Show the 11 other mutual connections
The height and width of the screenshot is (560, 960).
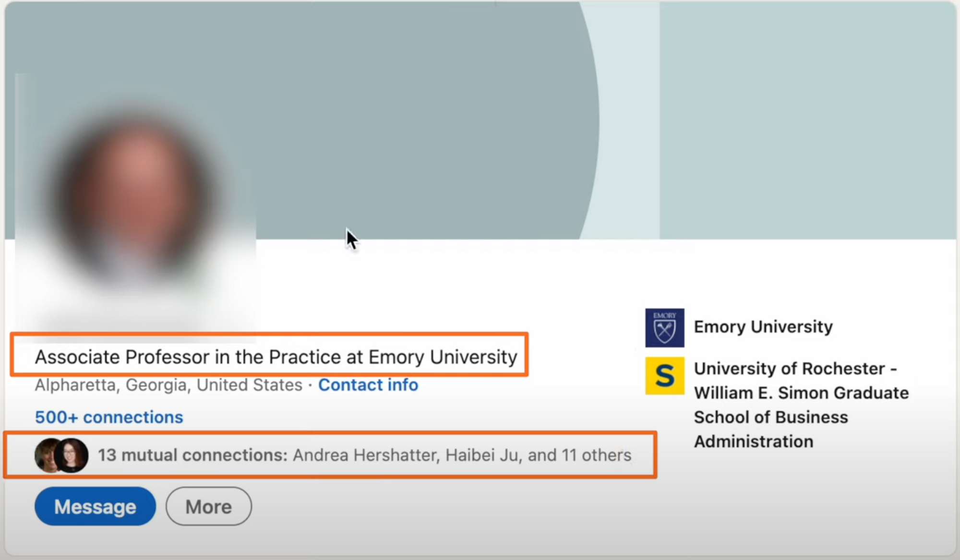coord(596,455)
